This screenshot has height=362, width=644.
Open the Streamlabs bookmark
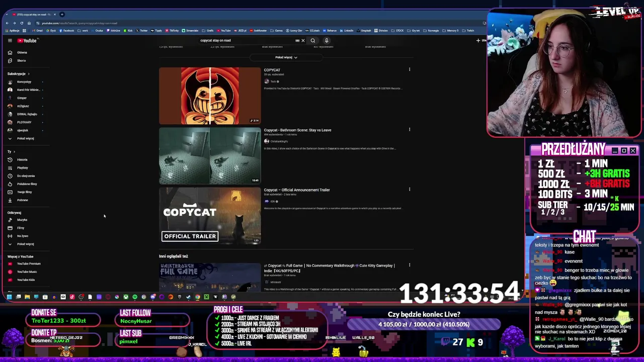(x=190, y=31)
